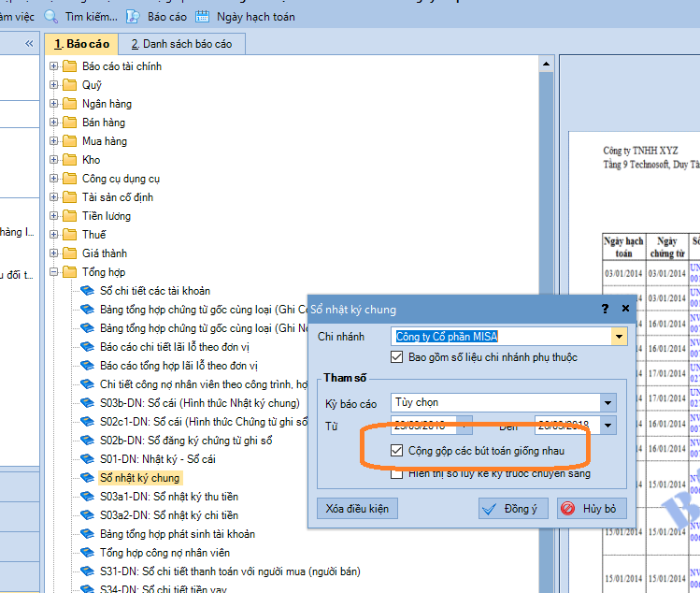Open the Kỳ báo cáo dropdown

608,403
